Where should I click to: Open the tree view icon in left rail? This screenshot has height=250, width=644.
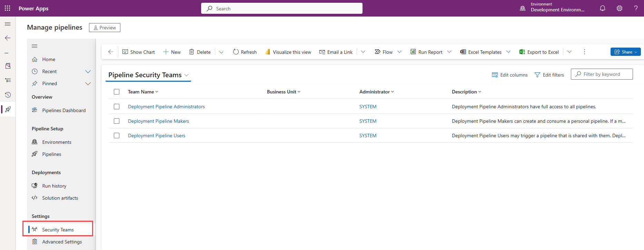8,80
